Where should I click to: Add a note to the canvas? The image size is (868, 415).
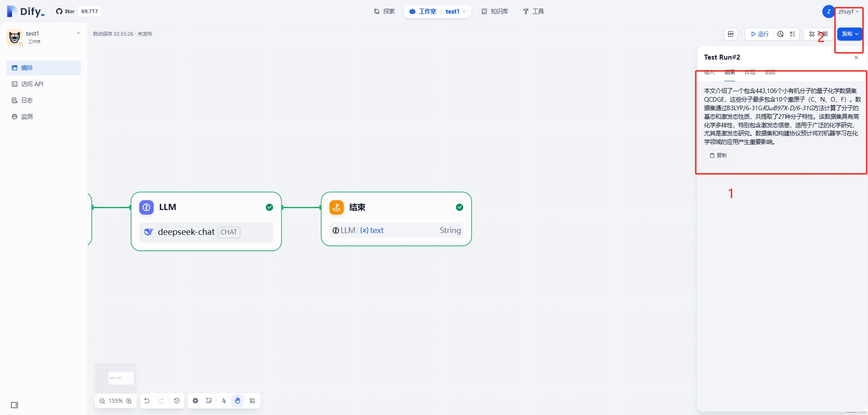click(x=209, y=401)
